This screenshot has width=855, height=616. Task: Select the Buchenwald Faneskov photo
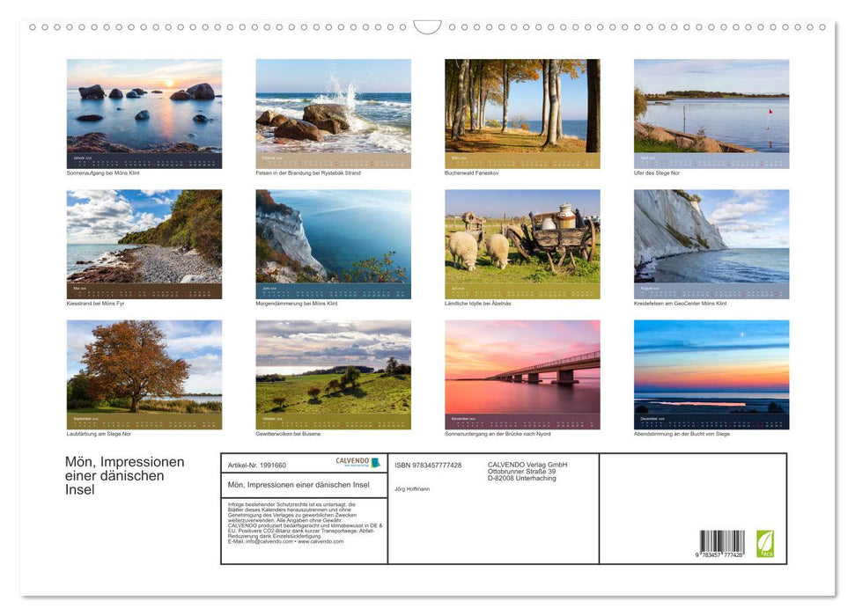pos(522,108)
